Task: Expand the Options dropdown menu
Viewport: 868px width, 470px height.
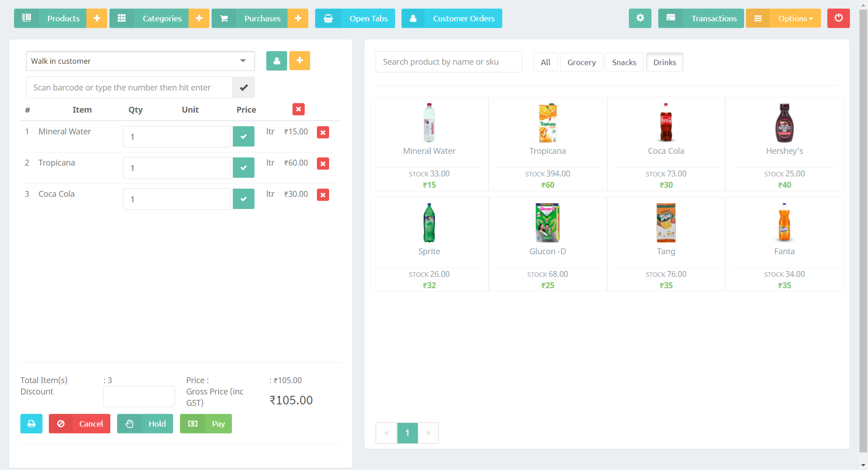Action: (x=783, y=19)
